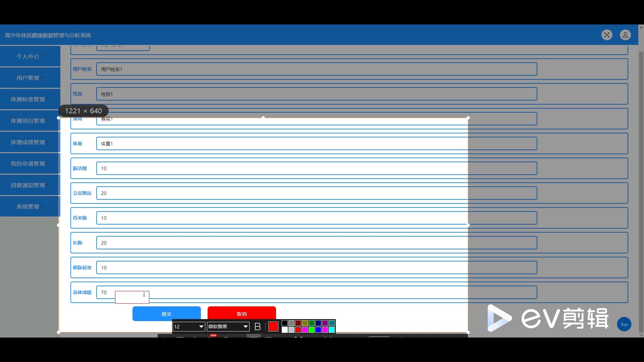Open the user avatar icon in header
644x362 pixels.
(x=625, y=35)
